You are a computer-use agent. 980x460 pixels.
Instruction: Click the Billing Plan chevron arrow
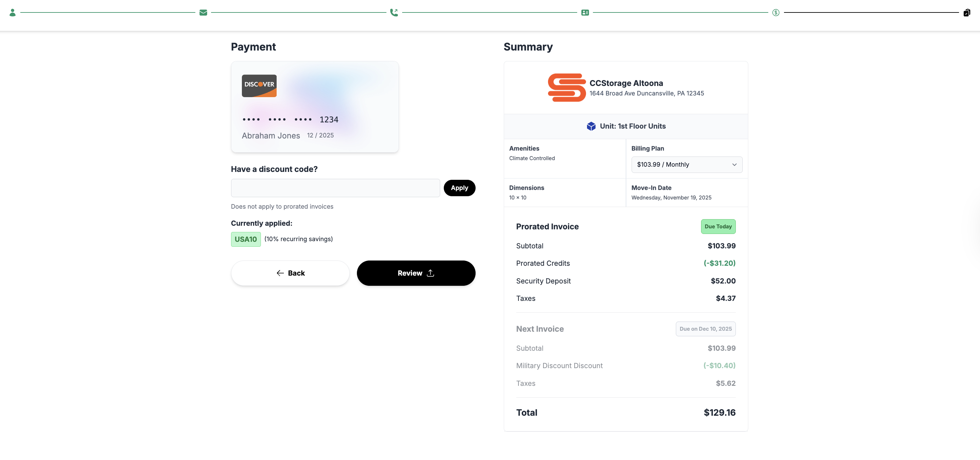[734, 164]
